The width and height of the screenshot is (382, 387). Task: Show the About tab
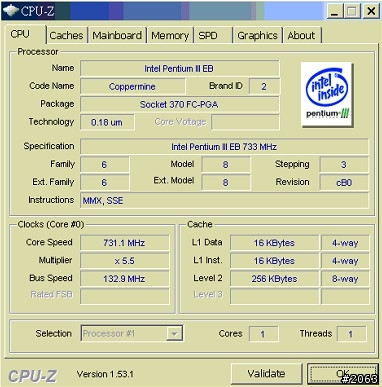tap(301, 35)
